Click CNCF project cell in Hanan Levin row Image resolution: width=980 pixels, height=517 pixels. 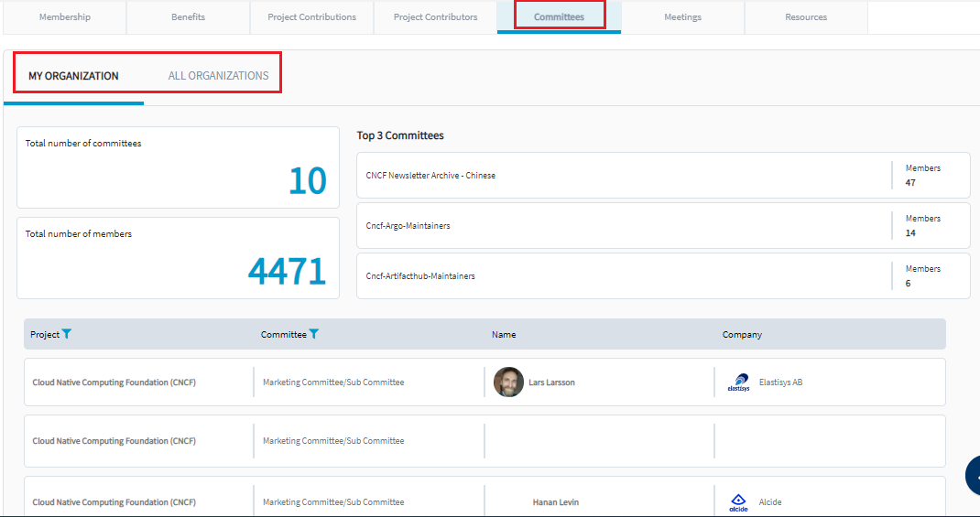pos(114,502)
